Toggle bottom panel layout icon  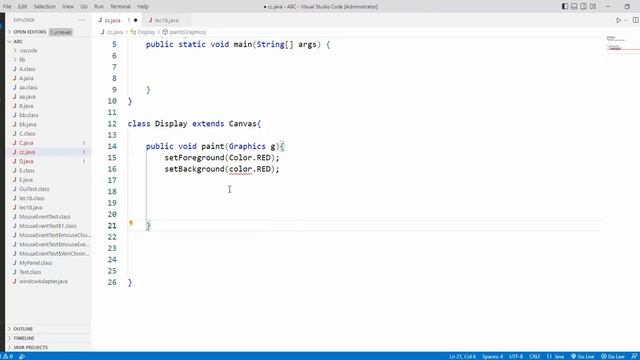coord(574,7)
